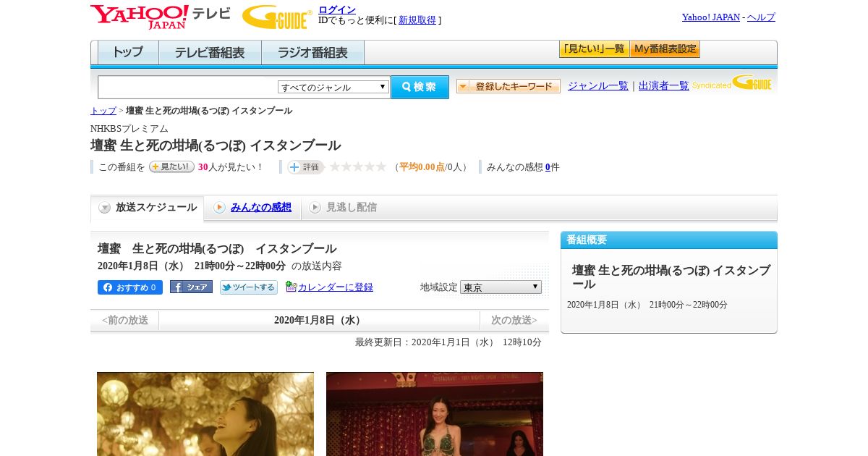Click the 評価 plus rating button
868x456 pixels.
tap(305, 167)
